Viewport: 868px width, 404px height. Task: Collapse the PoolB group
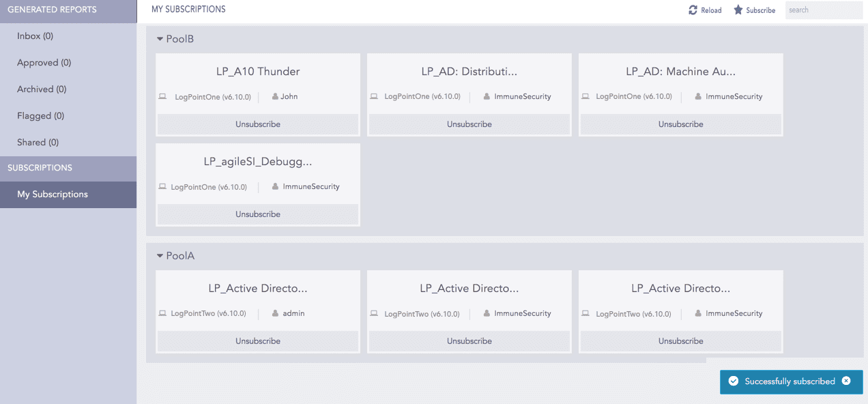point(160,39)
